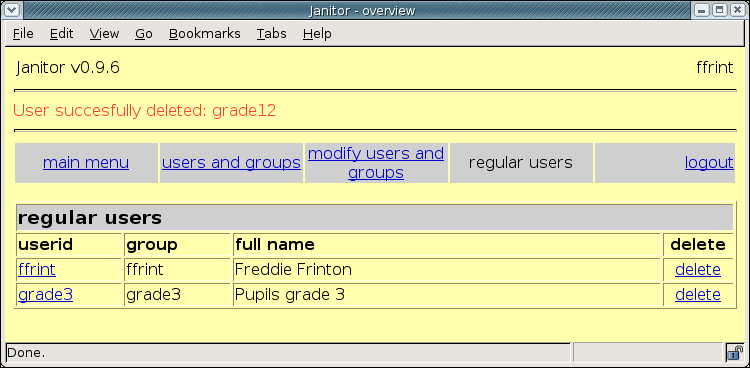Log out via the logout link
The width and height of the screenshot is (750, 368).
click(x=709, y=163)
